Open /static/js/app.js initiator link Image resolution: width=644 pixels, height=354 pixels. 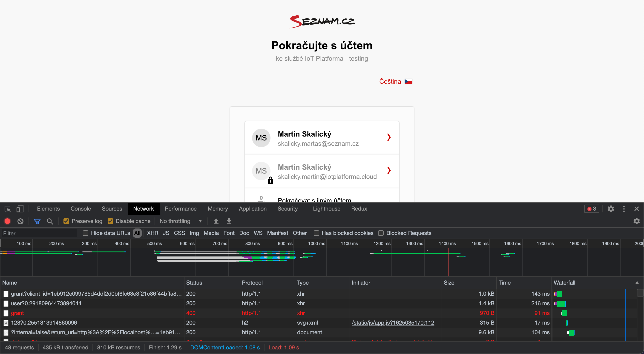pos(393,323)
